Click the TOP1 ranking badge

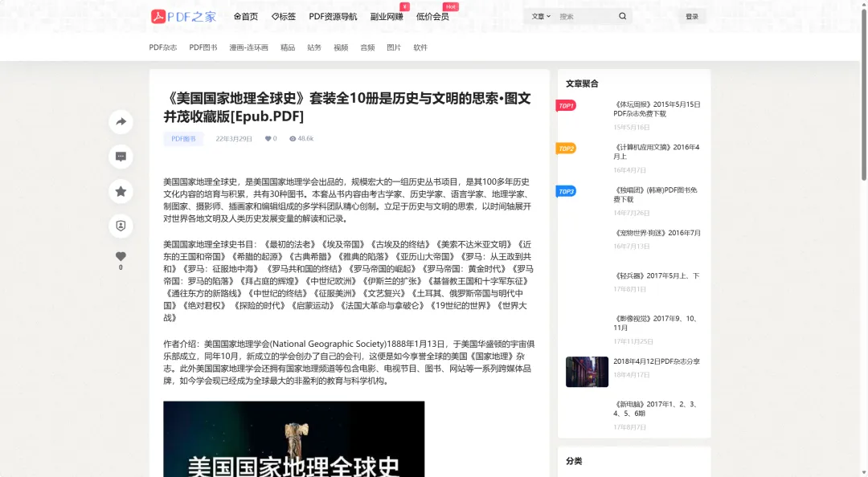(x=566, y=106)
